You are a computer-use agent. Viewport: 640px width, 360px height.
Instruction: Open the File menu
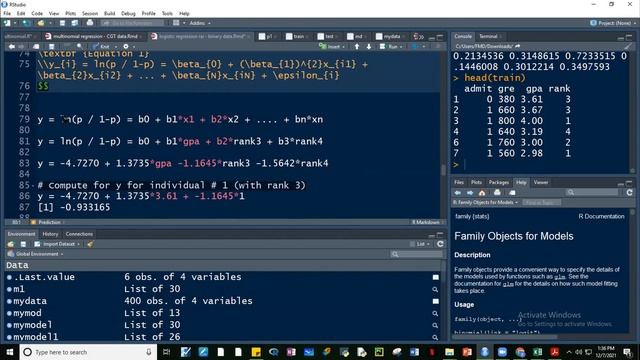point(7,13)
